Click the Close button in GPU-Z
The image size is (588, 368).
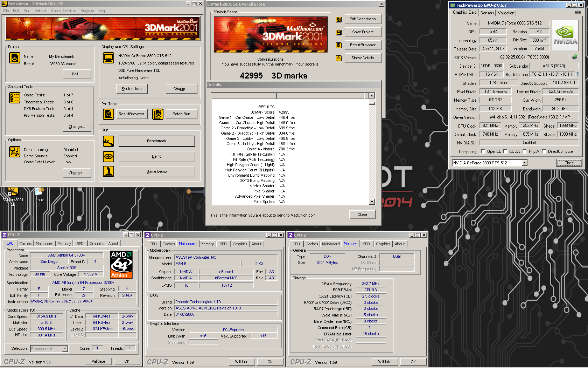[x=569, y=163]
